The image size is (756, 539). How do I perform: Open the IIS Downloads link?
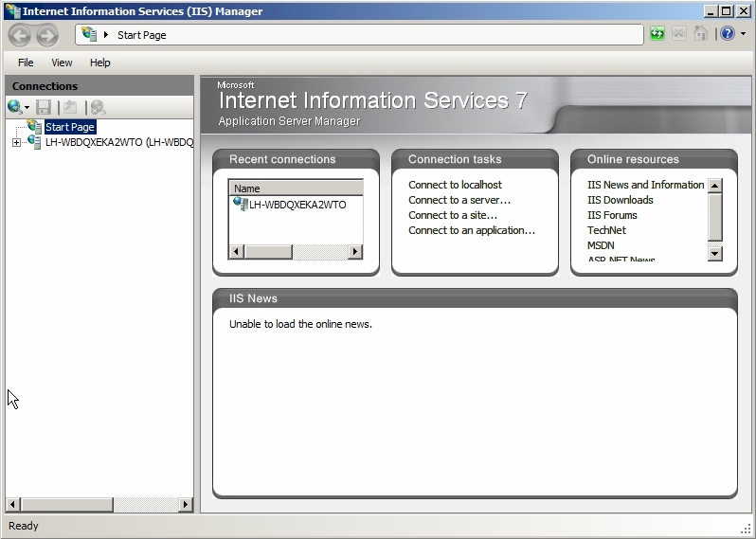620,200
